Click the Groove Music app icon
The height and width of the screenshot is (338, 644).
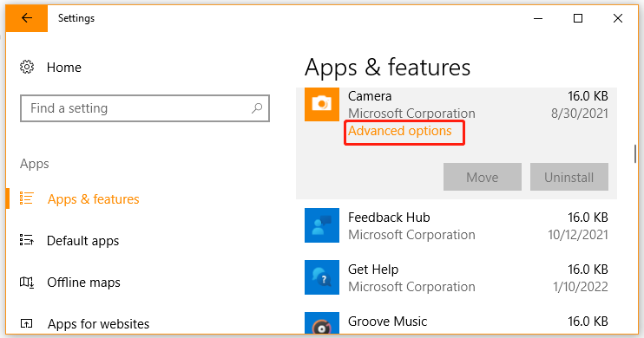coord(322,323)
